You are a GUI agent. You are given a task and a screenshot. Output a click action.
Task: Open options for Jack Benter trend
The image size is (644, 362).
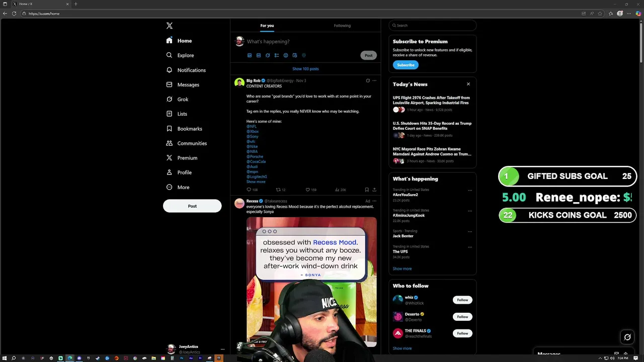pos(470,232)
